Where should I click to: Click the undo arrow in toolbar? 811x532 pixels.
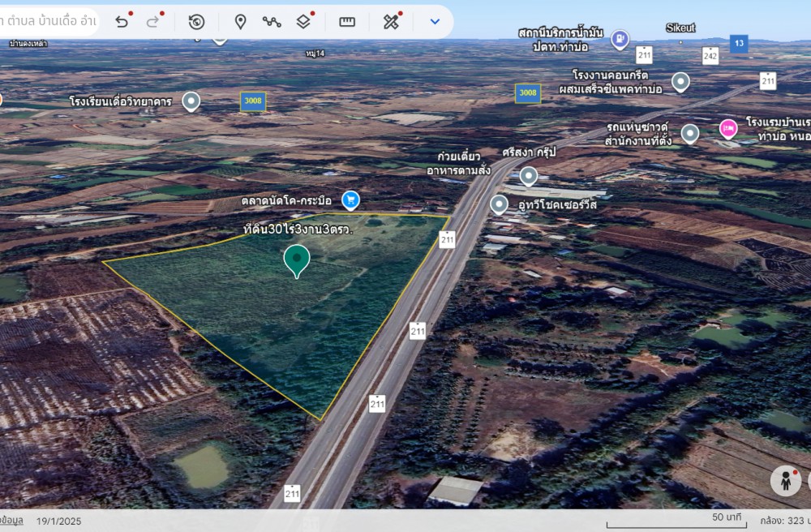(122, 22)
